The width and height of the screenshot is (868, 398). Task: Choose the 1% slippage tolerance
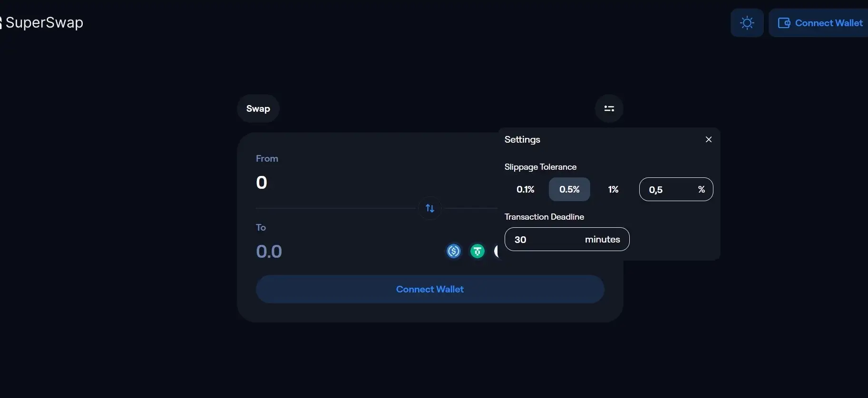tap(613, 189)
